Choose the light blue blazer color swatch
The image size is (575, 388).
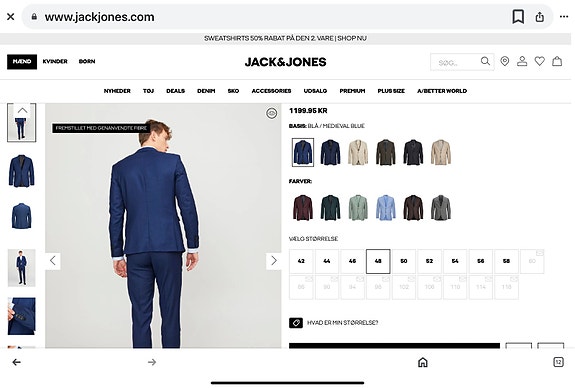(x=386, y=208)
